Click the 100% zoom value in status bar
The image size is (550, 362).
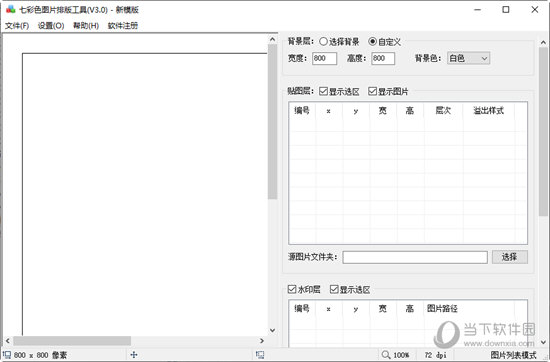coord(401,355)
